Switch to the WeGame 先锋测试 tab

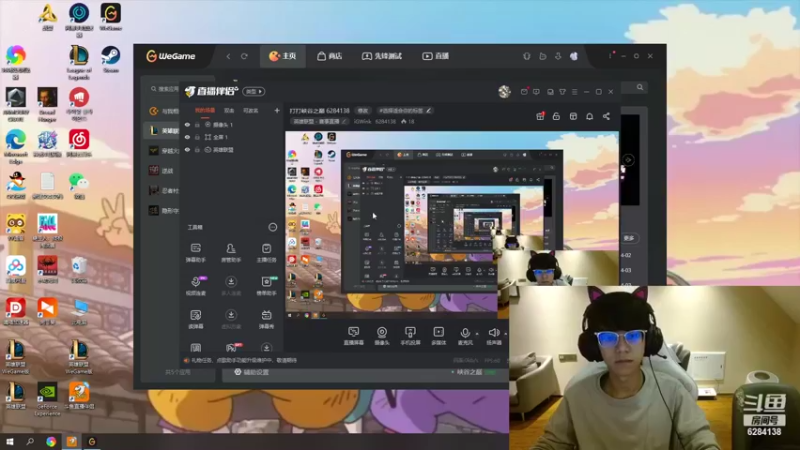click(382, 56)
